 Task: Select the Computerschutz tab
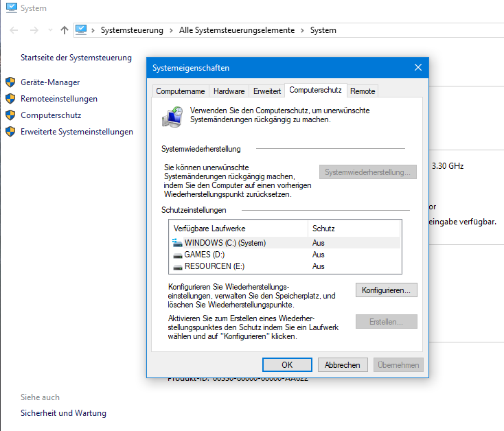[x=315, y=90]
